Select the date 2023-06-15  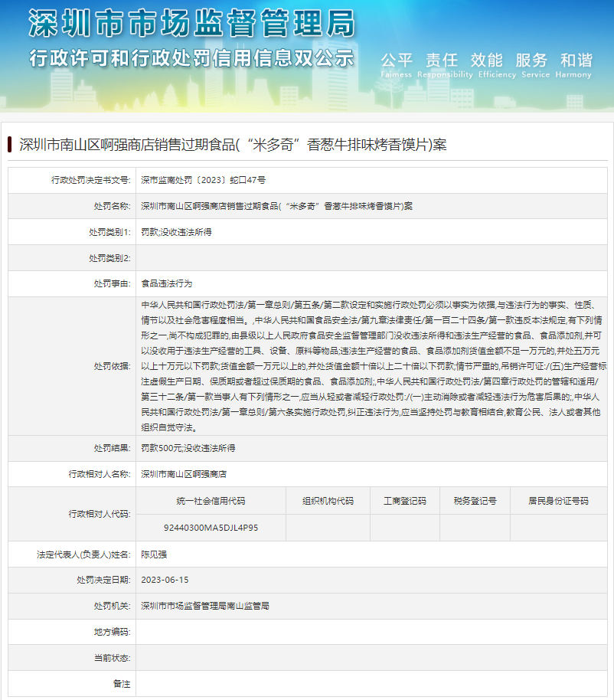pyautogui.click(x=165, y=580)
